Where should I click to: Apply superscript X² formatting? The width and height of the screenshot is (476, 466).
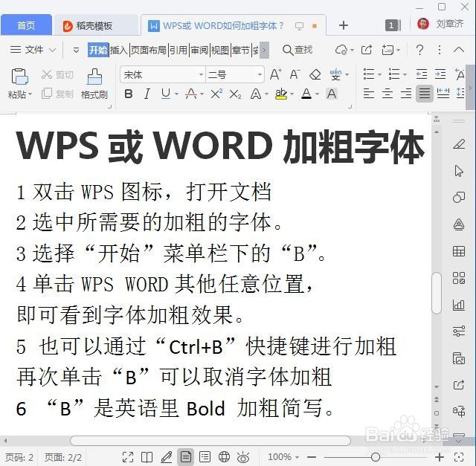coord(216,94)
